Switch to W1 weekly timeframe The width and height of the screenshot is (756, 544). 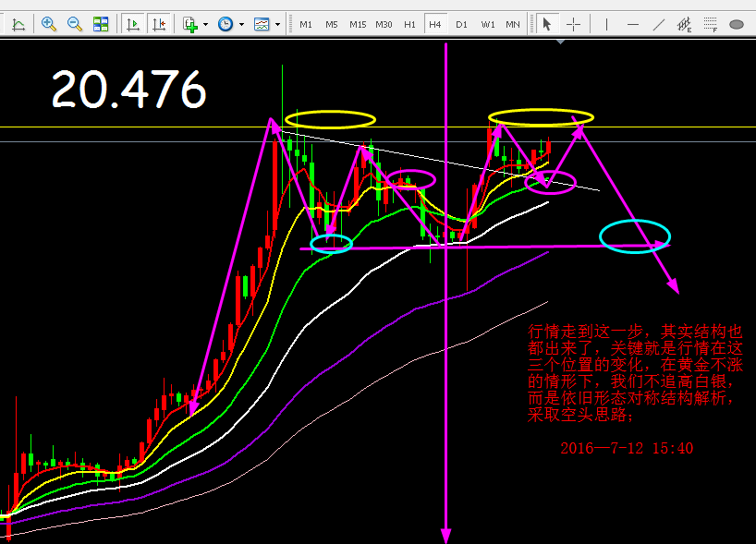[488, 24]
